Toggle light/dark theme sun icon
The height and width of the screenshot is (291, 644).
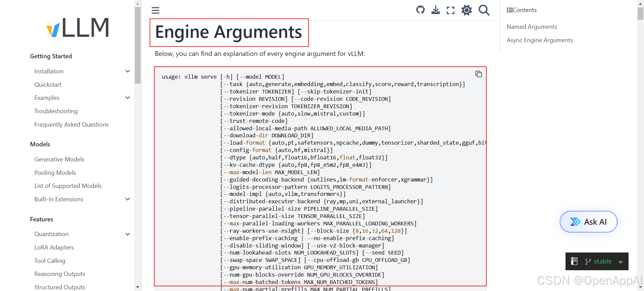coord(467,10)
